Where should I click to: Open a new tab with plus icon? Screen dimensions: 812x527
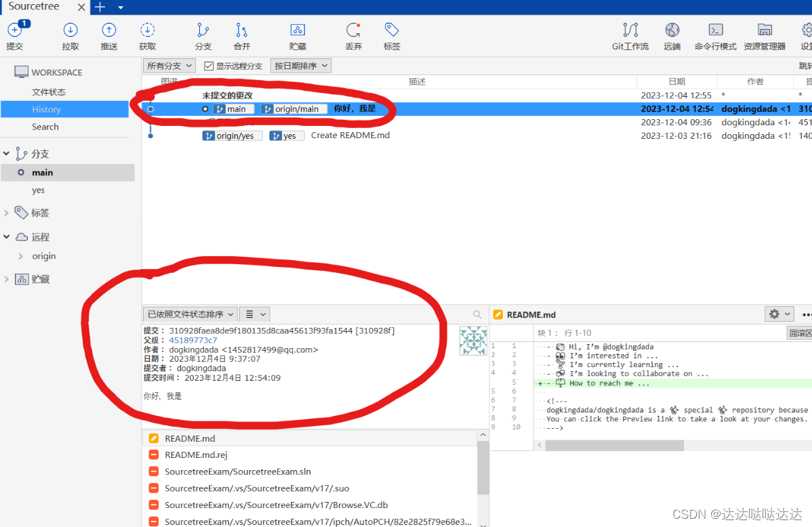(100, 7)
